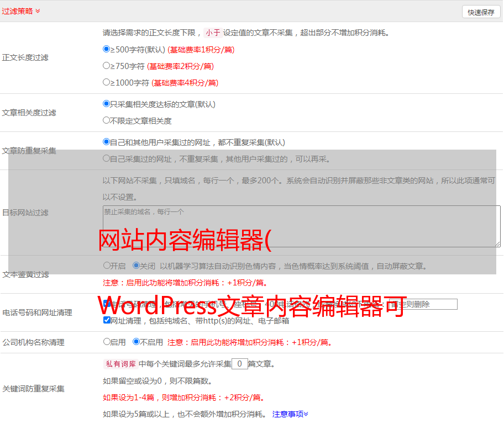Screen dimensions: 504x424
Task: Click the 关键词防重复采集 row label
Action: click(x=33, y=389)
